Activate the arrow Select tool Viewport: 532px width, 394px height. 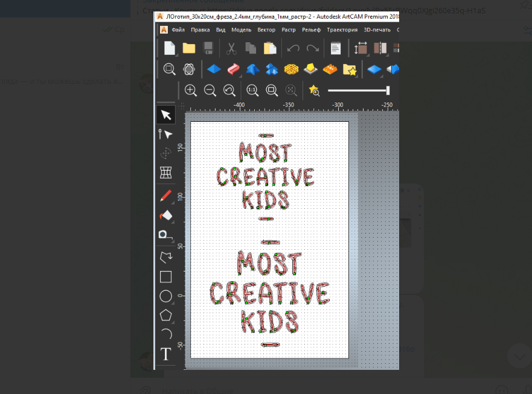click(166, 115)
